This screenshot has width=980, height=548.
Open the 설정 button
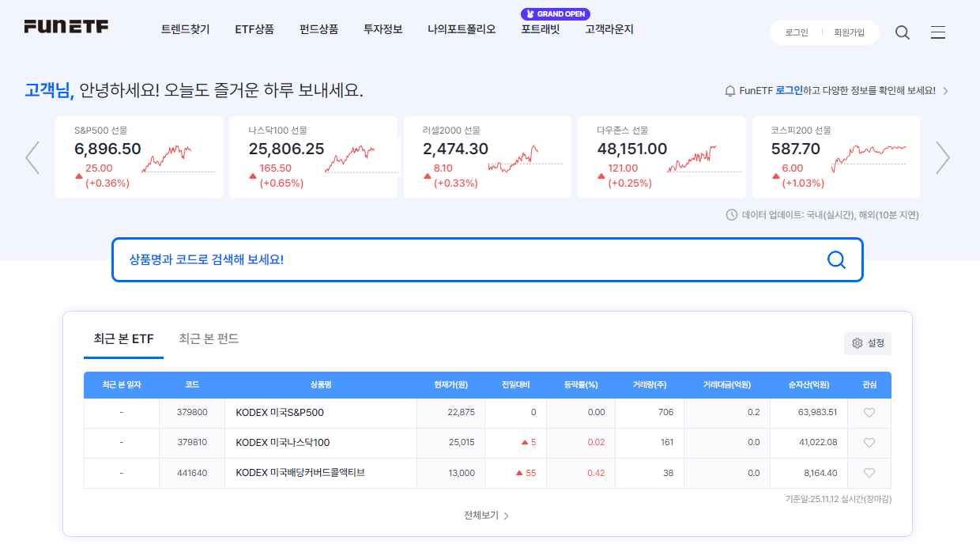point(868,343)
